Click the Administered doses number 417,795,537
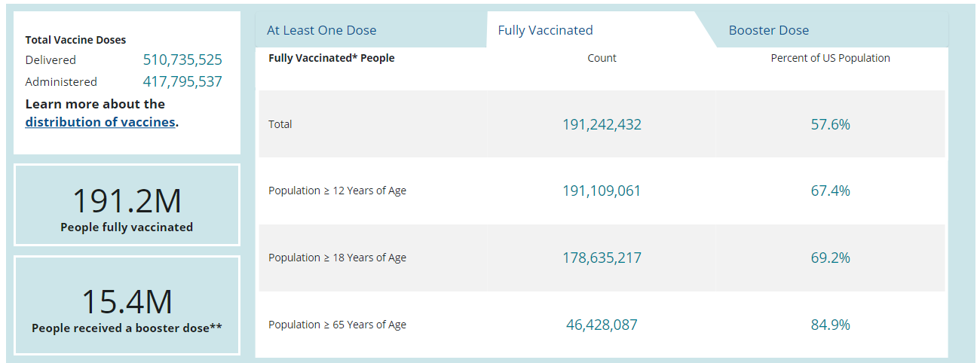Viewport: 980px width, 363px height. click(182, 81)
